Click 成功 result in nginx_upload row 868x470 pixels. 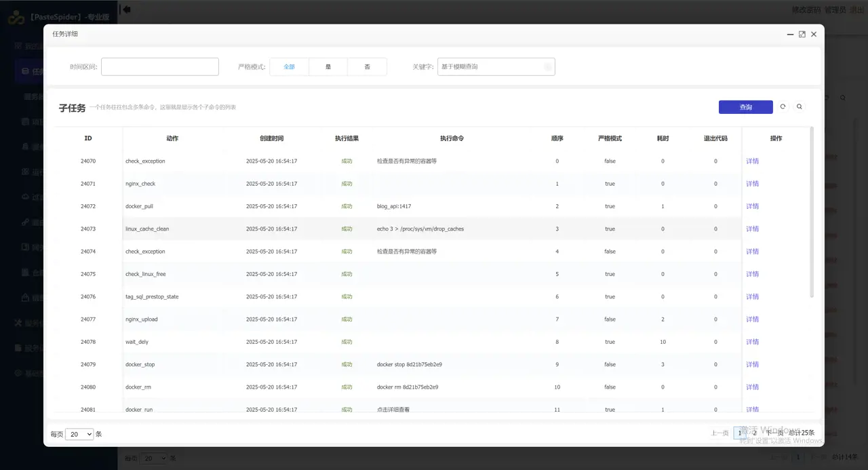[x=347, y=319]
